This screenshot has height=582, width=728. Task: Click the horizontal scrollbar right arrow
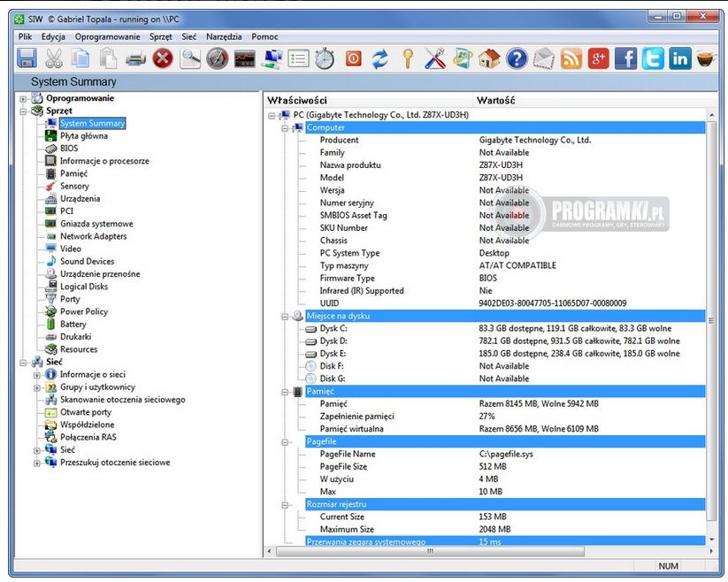pos(711,551)
